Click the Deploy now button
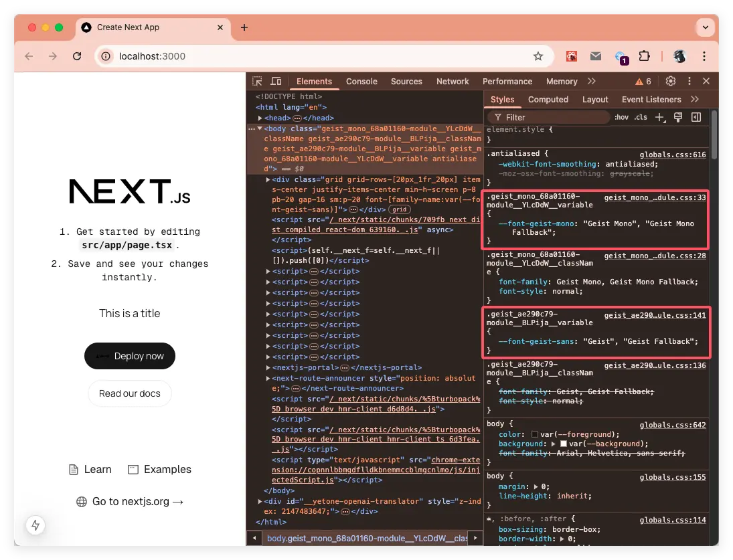 pyautogui.click(x=129, y=356)
